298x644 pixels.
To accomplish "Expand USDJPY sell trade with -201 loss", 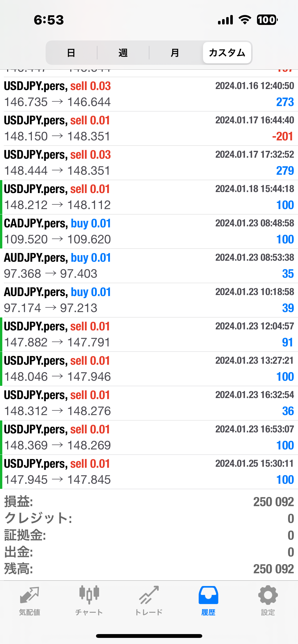I will (149, 128).
